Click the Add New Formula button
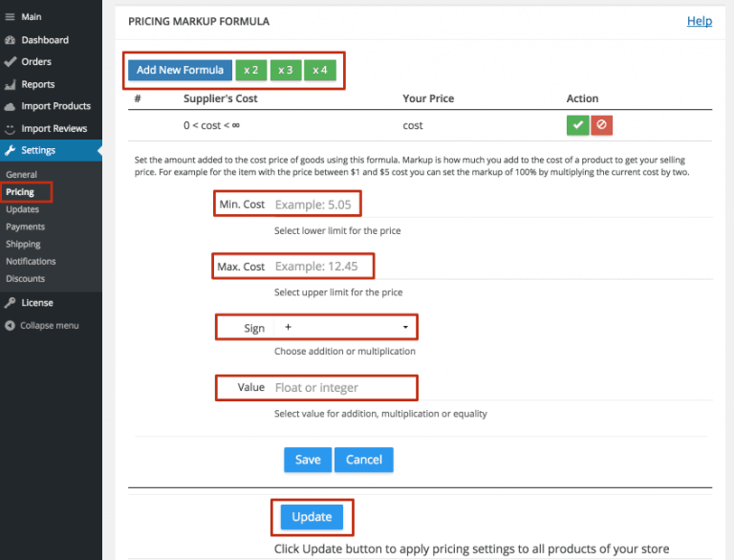Viewport: 734px width, 560px height. coord(181,70)
